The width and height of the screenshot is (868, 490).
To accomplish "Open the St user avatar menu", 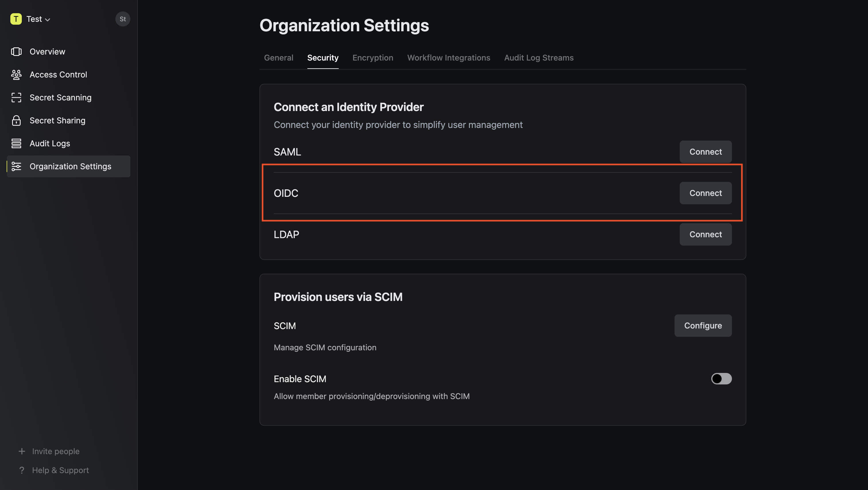I will tap(123, 19).
